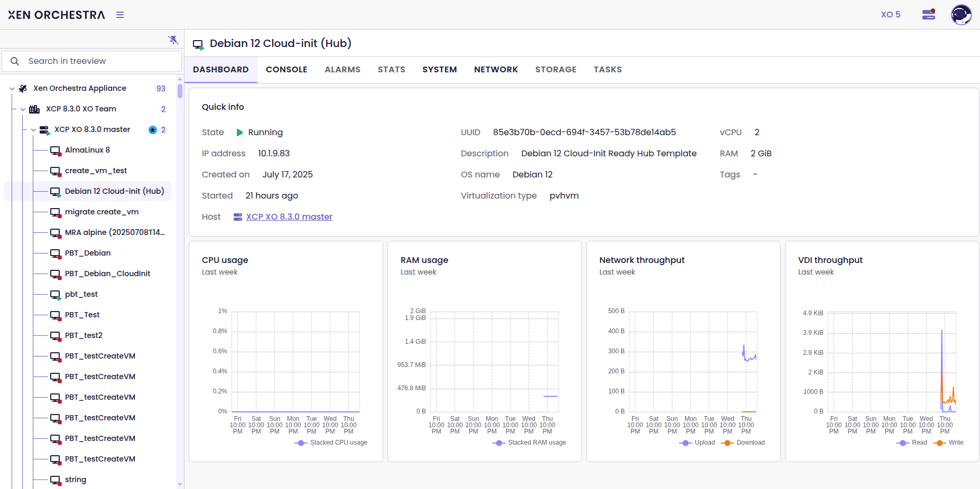
Task: Open the TASKS tab
Action: 608,70
